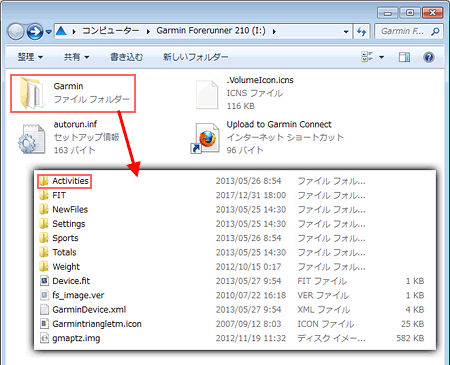Image resolution: width=450 pixels, height=365 pixels.
Task: Expand chevron after コンピューター breadcrumb
Action: click(148, 31)
